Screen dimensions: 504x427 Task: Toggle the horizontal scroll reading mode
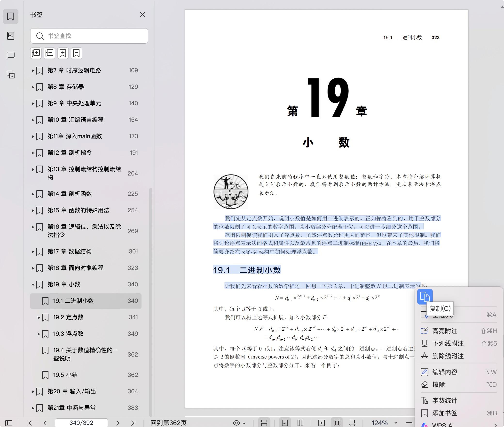click(x=352, y=423)
